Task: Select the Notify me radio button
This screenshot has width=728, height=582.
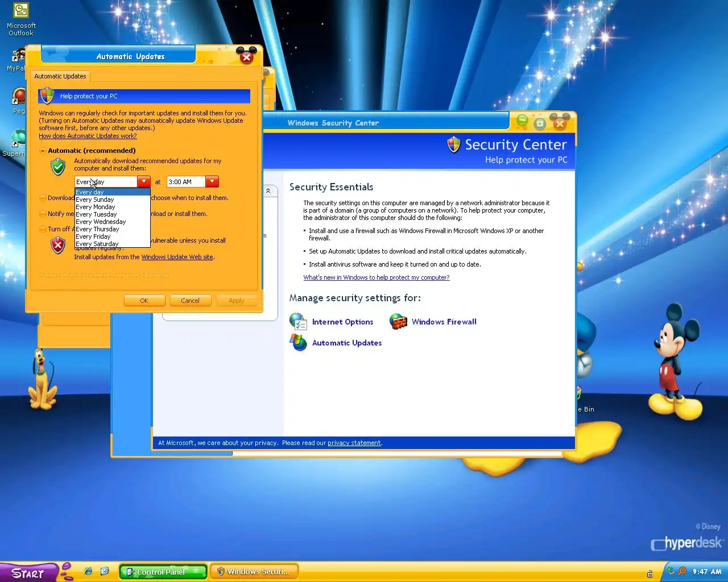Action: (43, 214)
